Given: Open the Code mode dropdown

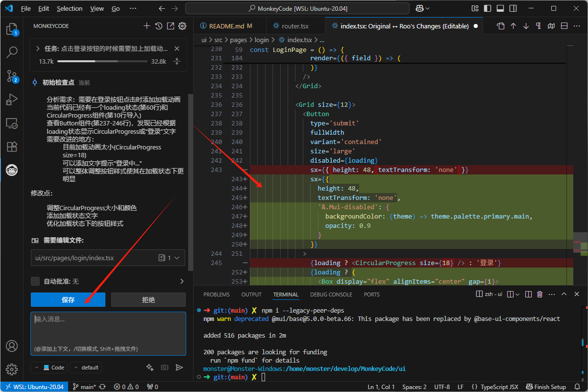Looking at the screenshot, I should (x=49, y=367).
